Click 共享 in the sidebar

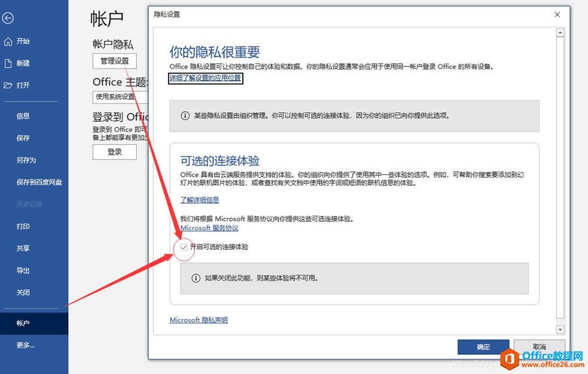point(24,249)
